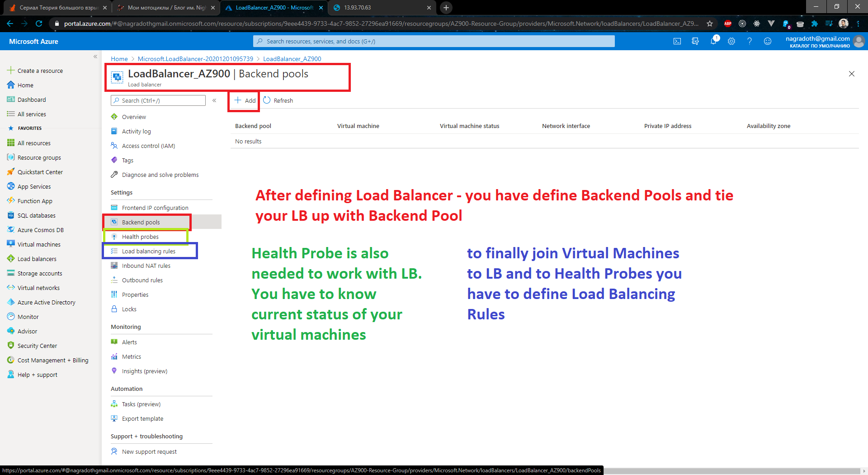Open Access control (IAM)
Viewport: 868px width, 475px height.
(143, 146)
